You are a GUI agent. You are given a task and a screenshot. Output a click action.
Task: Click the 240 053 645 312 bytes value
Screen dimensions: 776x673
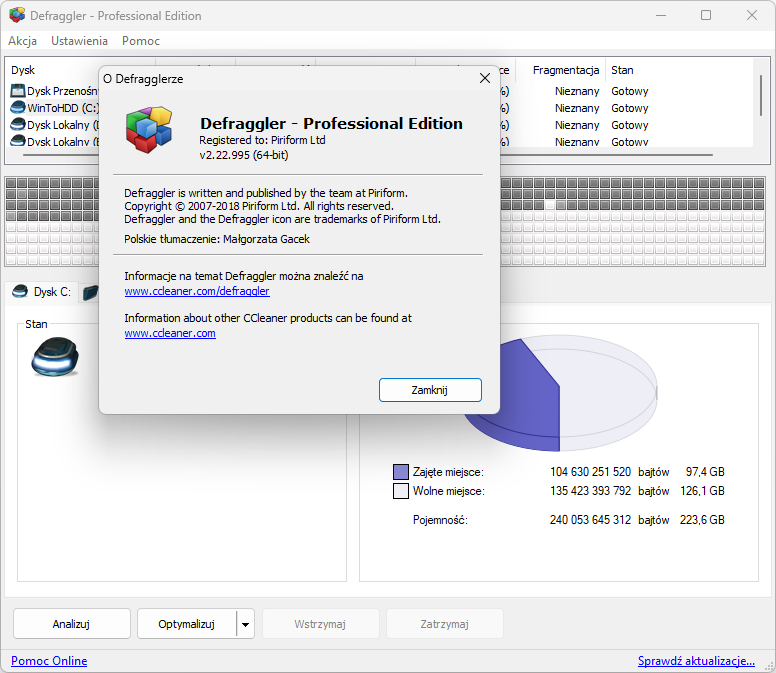coord(590,520)
